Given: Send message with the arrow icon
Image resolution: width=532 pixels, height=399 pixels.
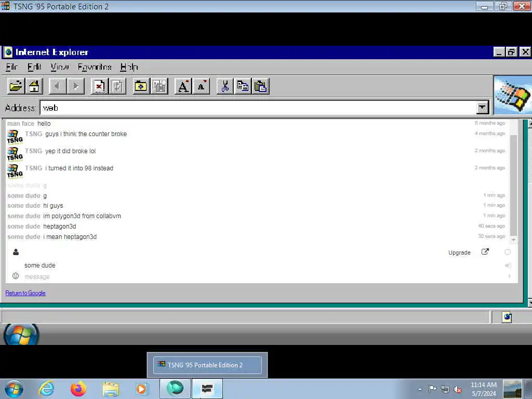Looking at the screenshot, I should 509,276.
